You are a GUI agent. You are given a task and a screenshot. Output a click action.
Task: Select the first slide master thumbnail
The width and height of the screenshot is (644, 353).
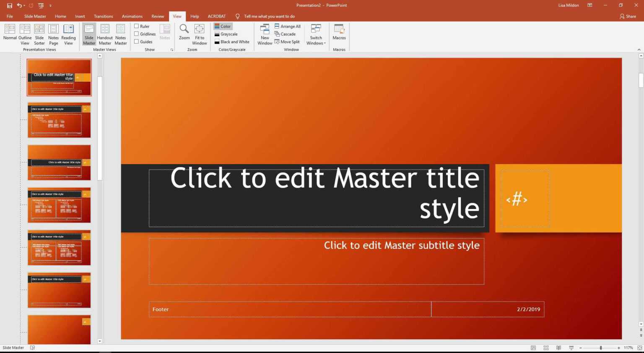(x=59, y=77)
